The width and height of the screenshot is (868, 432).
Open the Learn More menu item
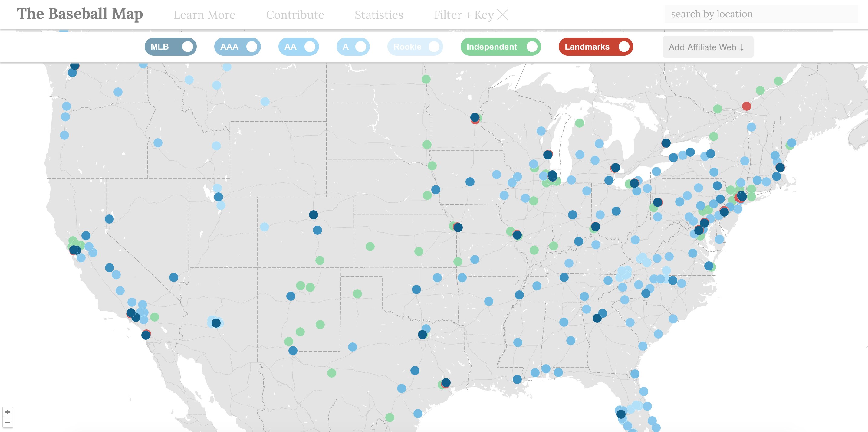pyautogui.click(x=205, y=15)
